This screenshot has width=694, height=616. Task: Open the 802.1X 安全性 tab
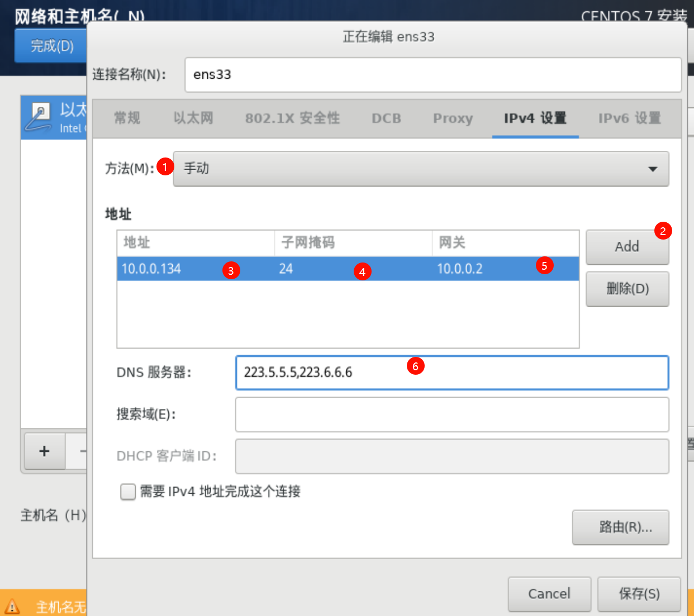(x=292, y=118)
